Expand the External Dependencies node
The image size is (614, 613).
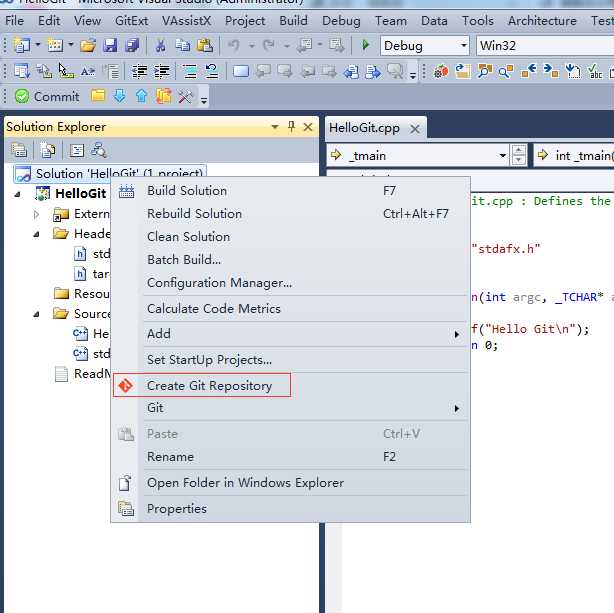pos(36,214)
